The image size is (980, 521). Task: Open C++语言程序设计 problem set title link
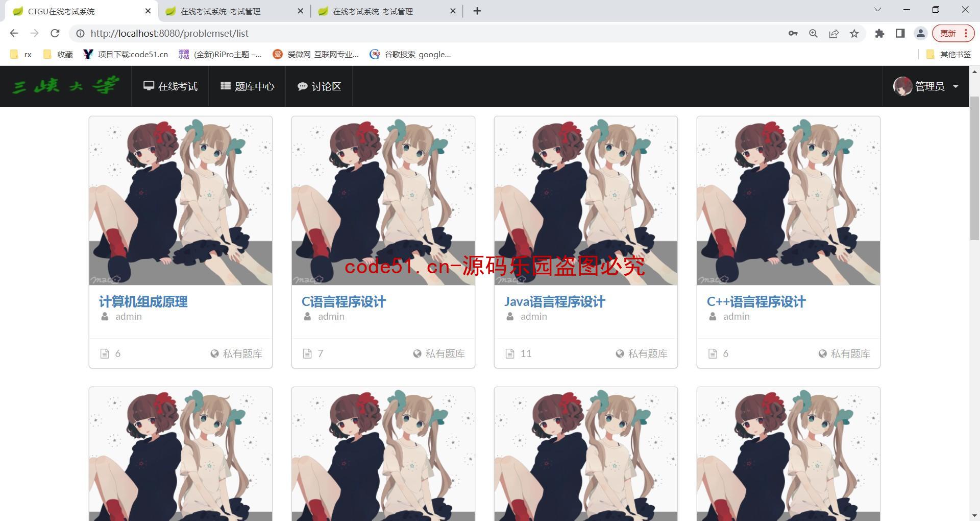(756, 301)
